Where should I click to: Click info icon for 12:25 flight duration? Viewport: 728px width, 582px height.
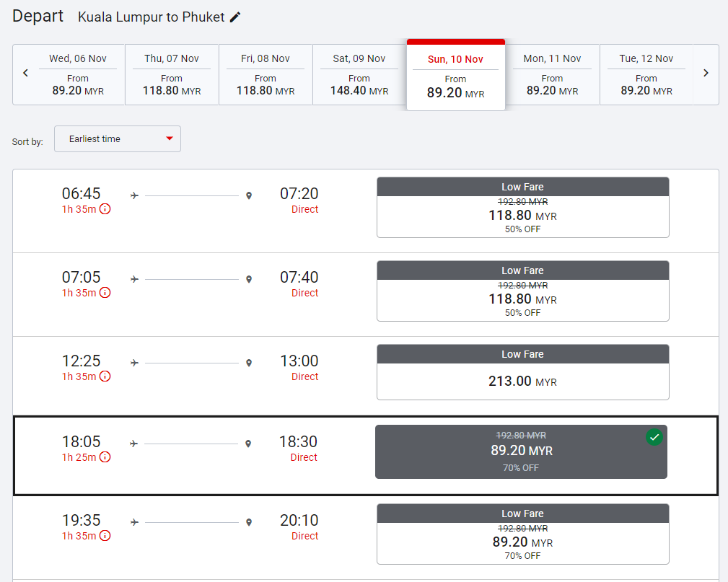(x=105, y=376)
